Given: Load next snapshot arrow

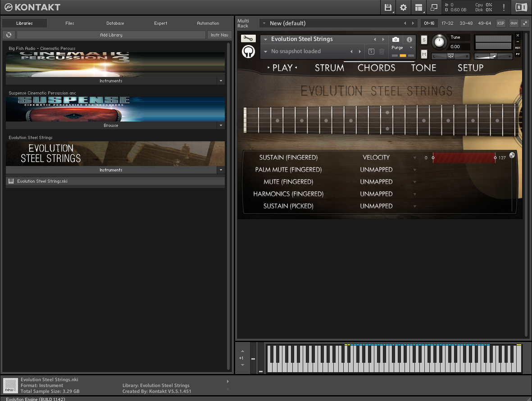Looking at the screenshot, I should click(359, 51).
